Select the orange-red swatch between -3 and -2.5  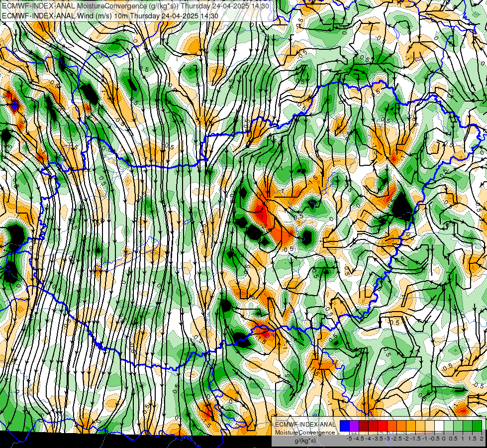(392, 426)
